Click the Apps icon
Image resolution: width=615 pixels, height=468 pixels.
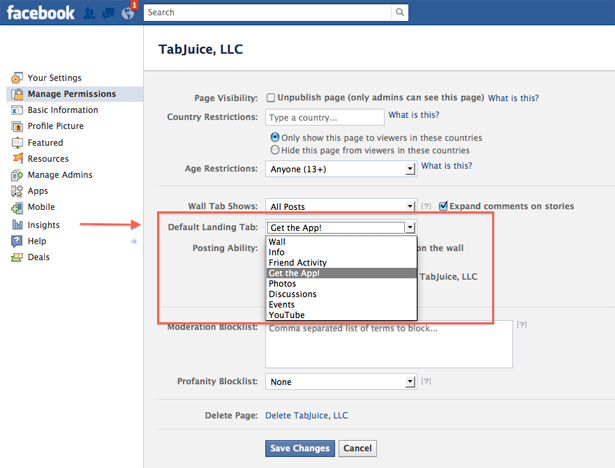click(17, 191)
